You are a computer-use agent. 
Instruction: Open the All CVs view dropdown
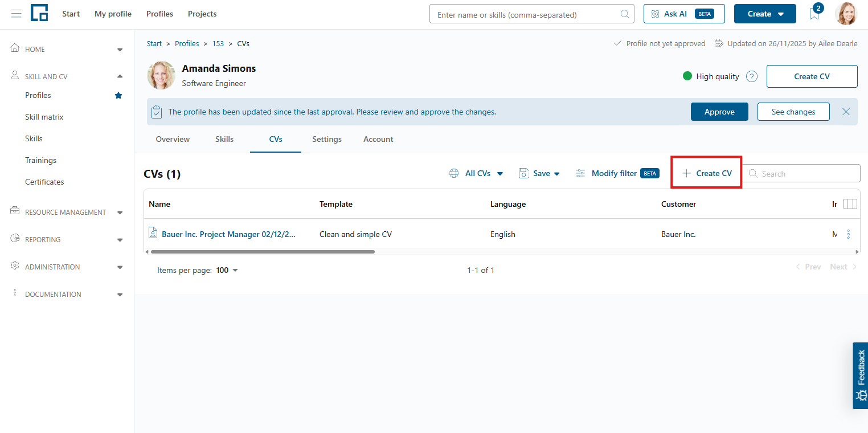[476, 173]
